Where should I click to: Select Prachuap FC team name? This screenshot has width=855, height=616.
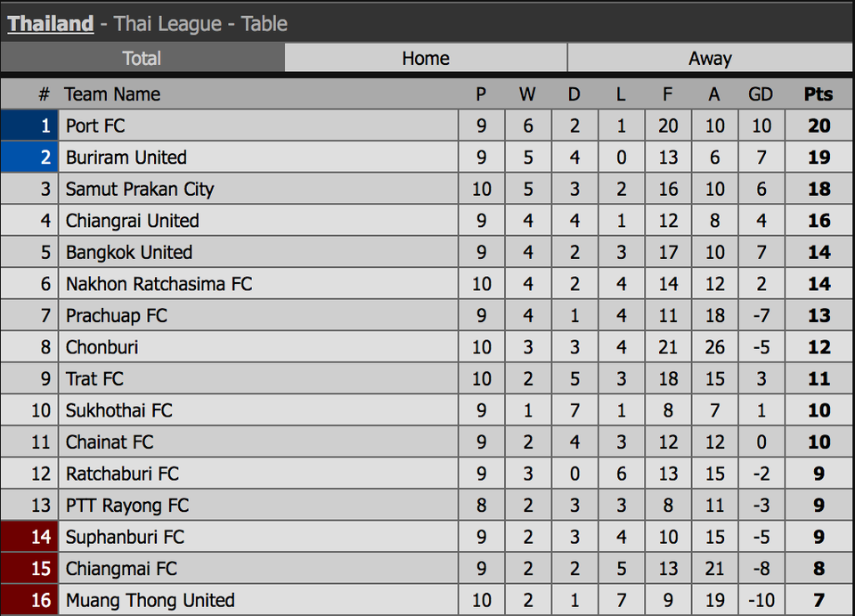pos(116,316)
